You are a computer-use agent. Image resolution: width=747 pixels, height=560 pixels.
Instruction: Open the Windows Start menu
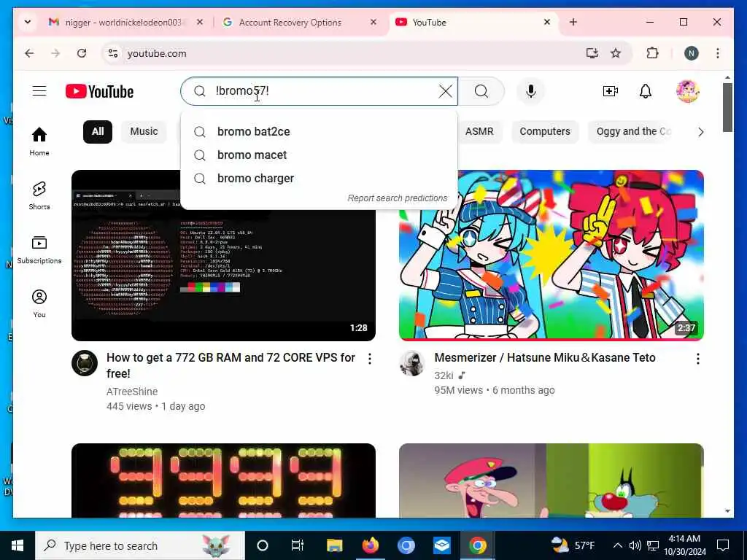tap(18, 545)
